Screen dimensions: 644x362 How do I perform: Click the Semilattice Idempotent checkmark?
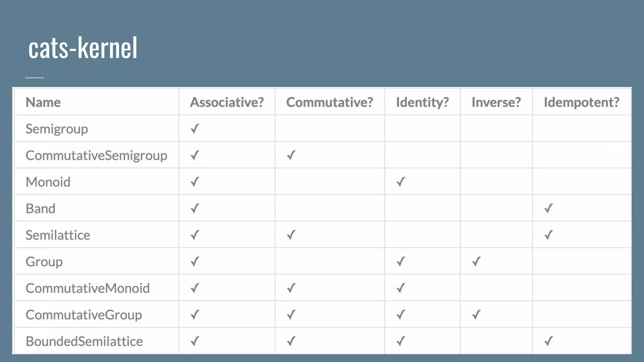[x=549, y=235]
